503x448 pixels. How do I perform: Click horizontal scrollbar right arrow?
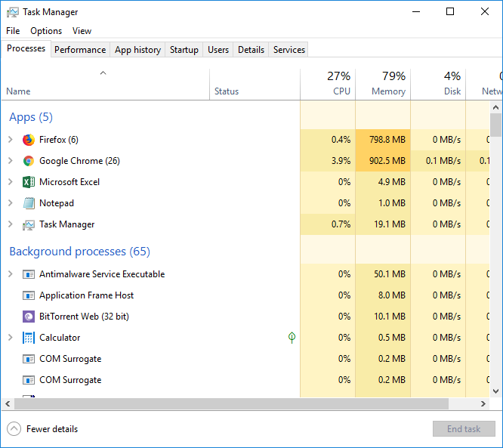[x=483, y=403]
